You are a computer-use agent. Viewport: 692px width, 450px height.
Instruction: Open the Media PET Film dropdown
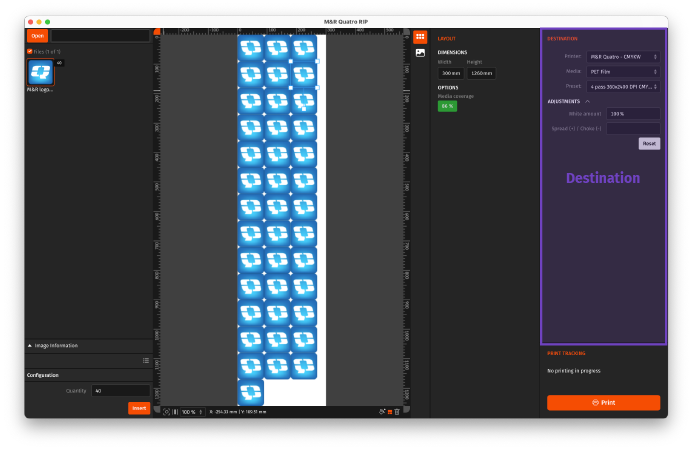pos(623,72)
